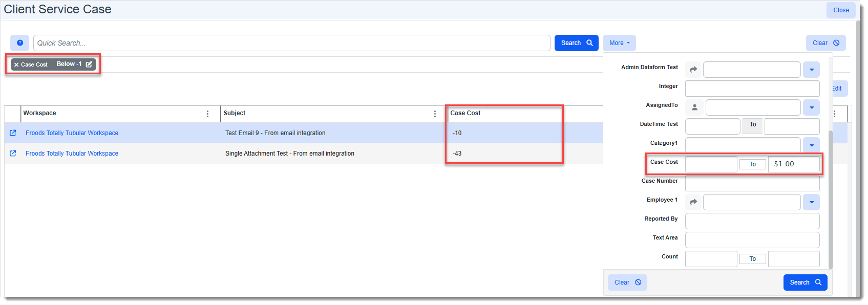The image size is (868, 305).
Task: Click into the Quick Search field
Action: pos(291,43)
